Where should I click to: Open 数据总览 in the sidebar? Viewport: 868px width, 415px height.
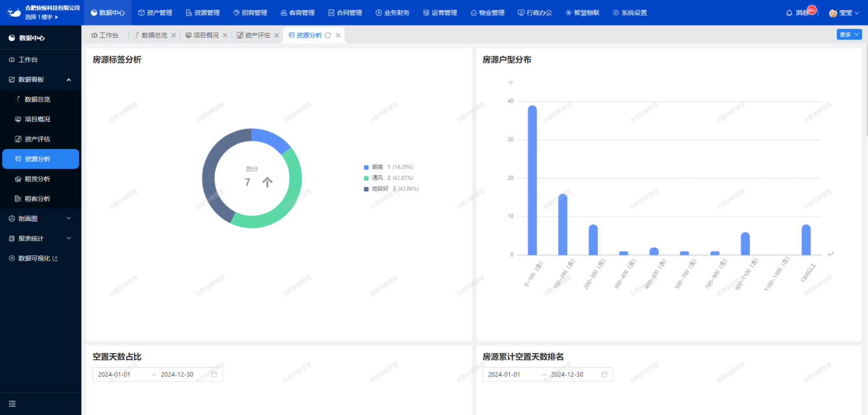[x=41, y=99]
